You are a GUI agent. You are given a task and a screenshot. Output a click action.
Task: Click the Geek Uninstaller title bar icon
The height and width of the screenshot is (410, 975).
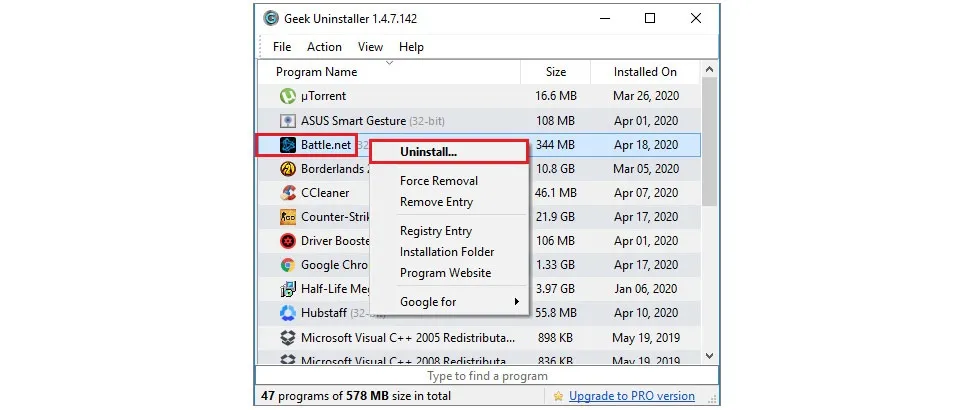(270, 18)
